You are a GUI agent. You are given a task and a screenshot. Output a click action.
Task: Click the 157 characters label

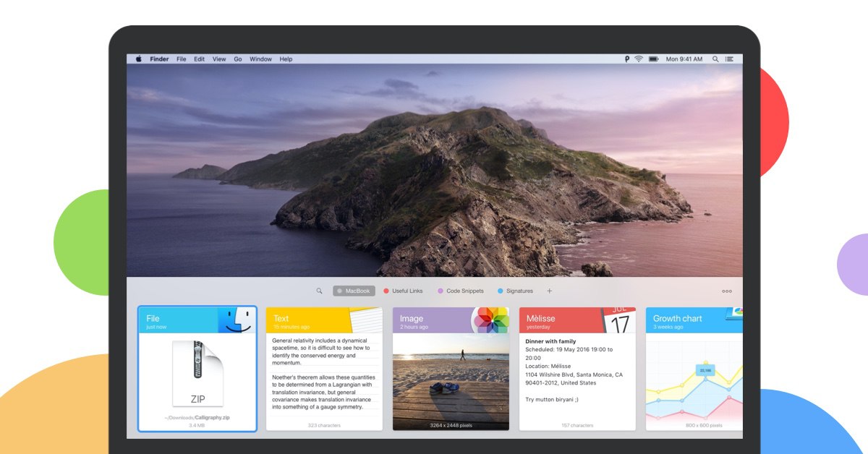pos(577,425)
